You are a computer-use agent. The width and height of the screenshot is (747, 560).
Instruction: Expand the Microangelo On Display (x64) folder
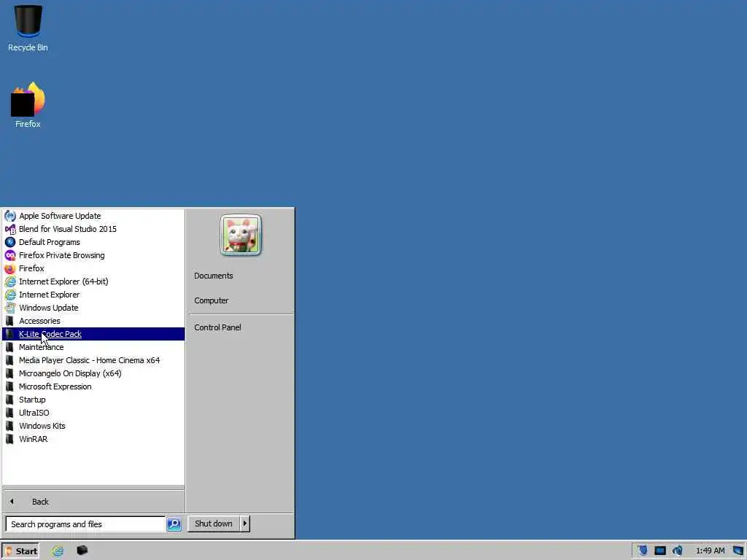point(93,373)
